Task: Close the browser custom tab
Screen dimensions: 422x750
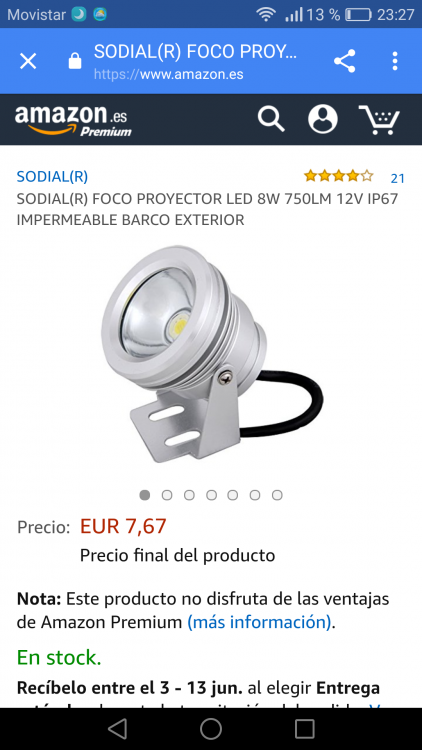Action: coord(28,61)
